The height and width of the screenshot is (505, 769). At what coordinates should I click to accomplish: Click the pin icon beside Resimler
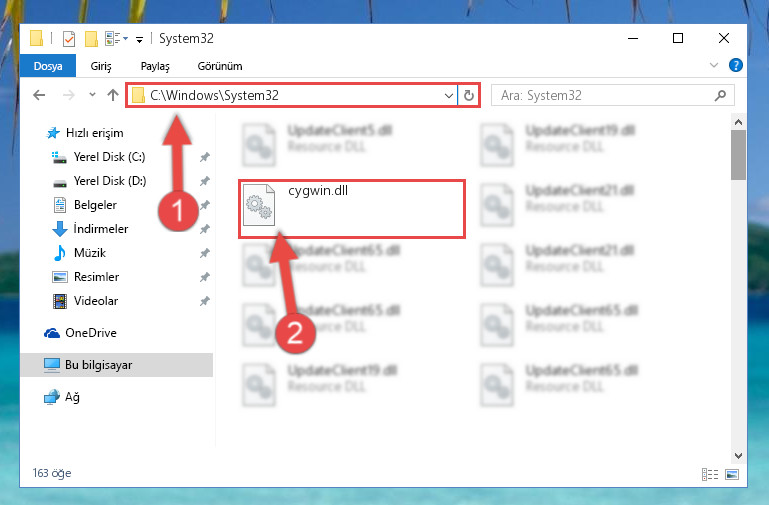pos(205,277)
